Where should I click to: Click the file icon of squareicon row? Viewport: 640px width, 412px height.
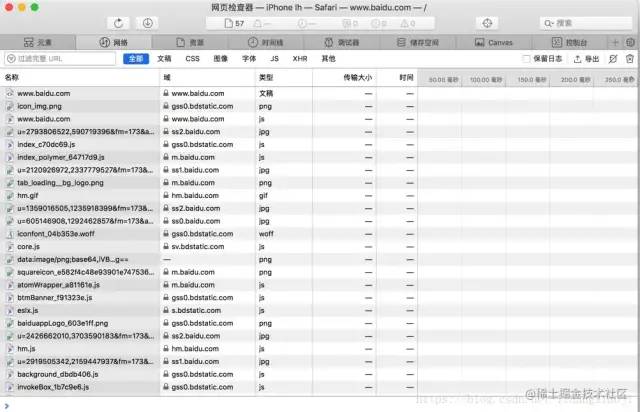[10, 272]
